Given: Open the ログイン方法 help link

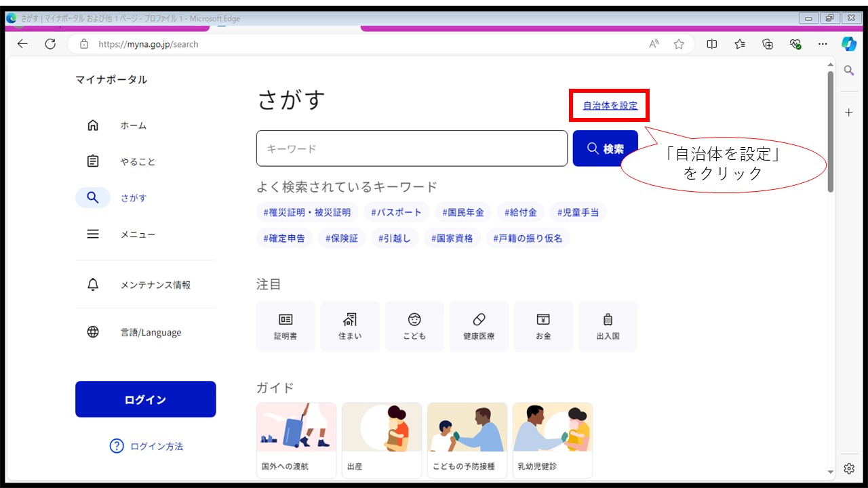Looking at the screenshot, I should click(146, 446).
